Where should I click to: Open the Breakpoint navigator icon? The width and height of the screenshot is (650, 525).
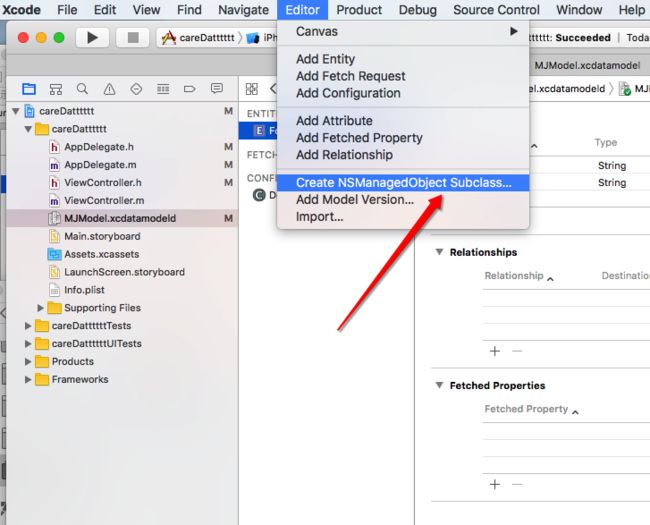(x=189, y=89)
